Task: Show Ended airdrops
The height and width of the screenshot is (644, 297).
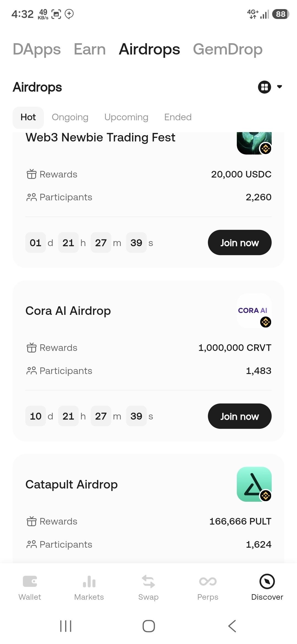Action: (x=178, y=117)
